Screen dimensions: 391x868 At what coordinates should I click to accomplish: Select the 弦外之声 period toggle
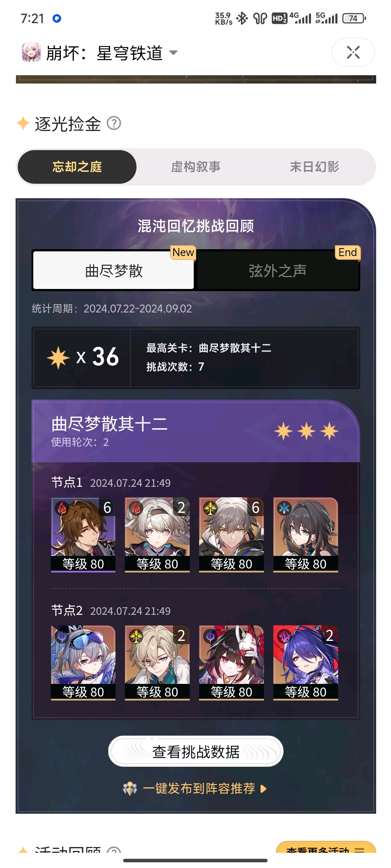(278, 271)
